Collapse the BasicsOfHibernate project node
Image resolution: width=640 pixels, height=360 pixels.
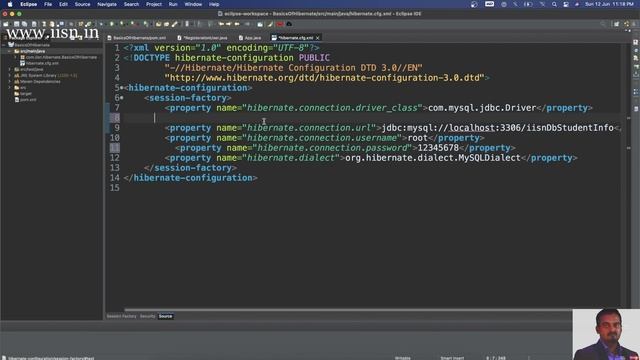[4, 45]
